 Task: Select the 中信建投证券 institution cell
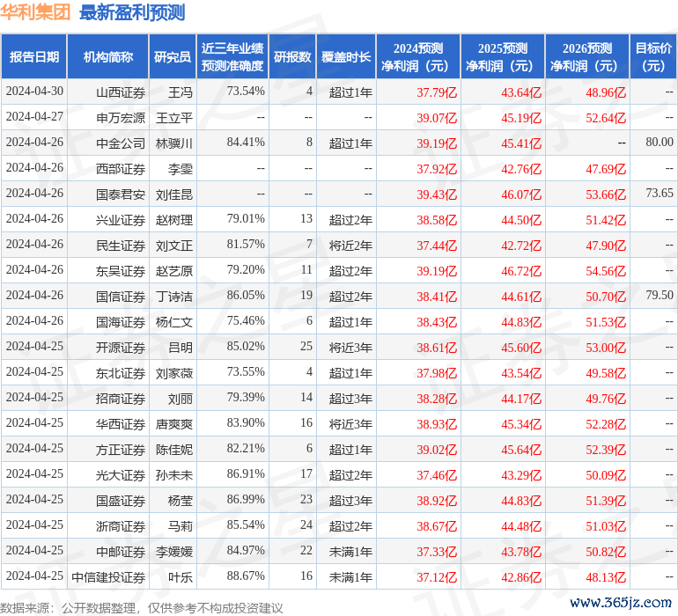(x=108, y=577)
